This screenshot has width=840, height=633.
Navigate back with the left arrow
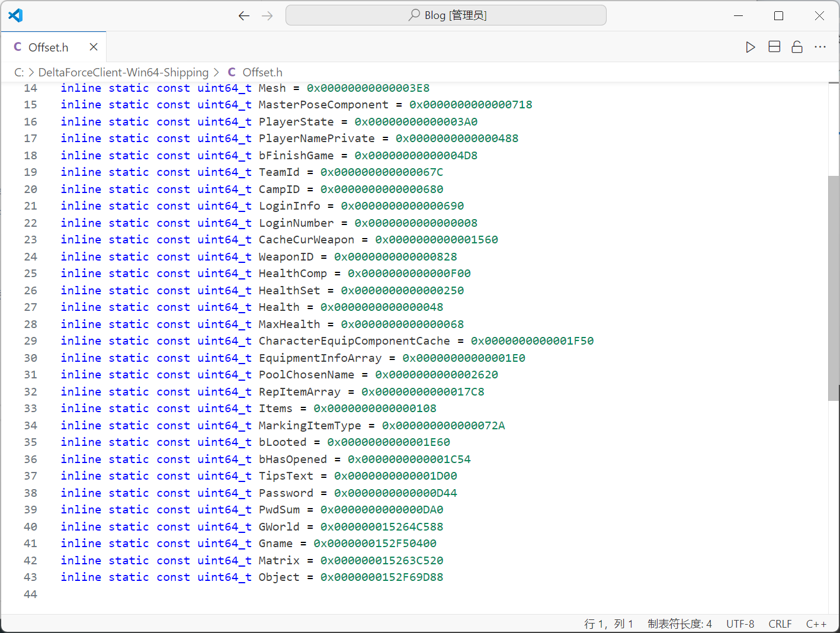243,16
